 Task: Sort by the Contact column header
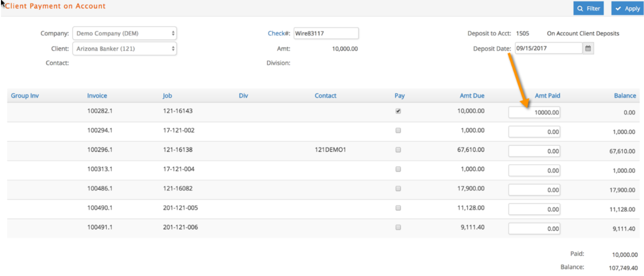pos(326,96)
